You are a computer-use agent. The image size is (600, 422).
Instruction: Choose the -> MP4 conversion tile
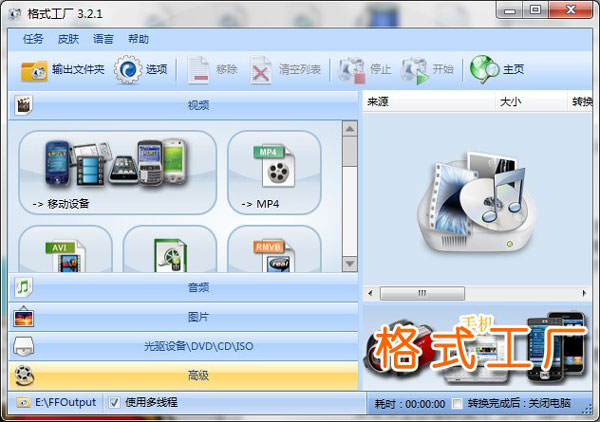click(274, 173)
